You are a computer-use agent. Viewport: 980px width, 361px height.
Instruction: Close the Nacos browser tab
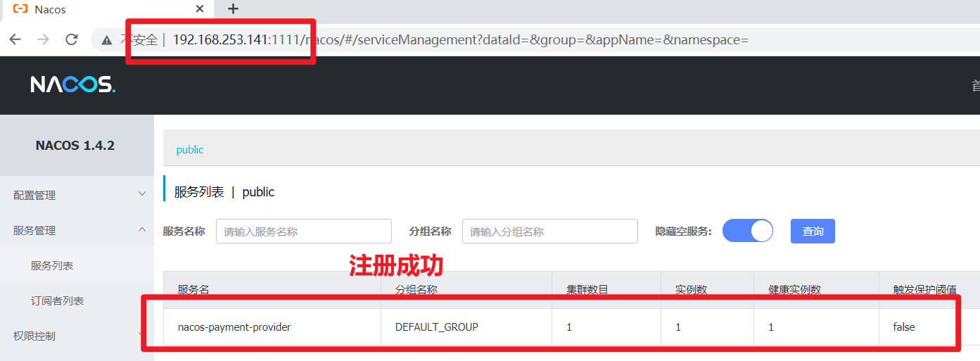pyautogui.click(x=201, y=9)
